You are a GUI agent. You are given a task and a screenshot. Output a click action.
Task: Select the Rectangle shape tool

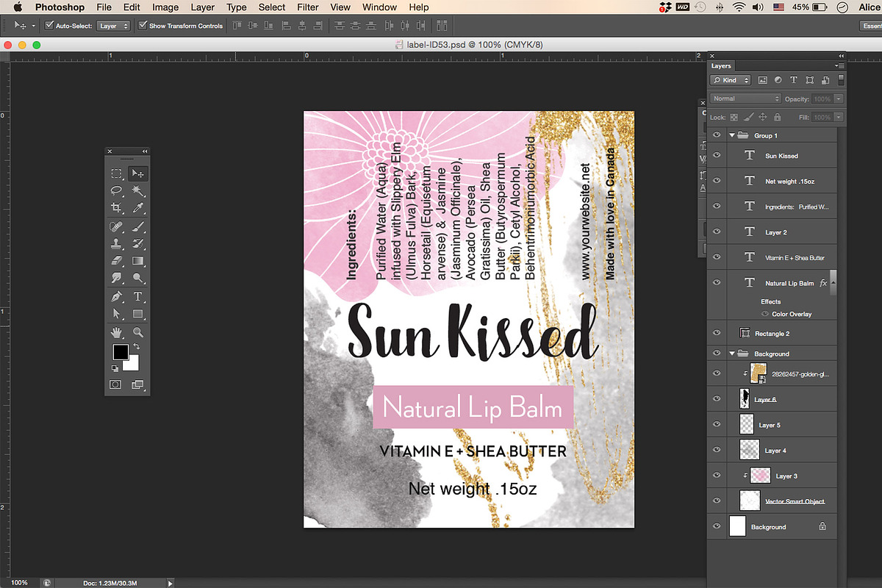(137, 314)
